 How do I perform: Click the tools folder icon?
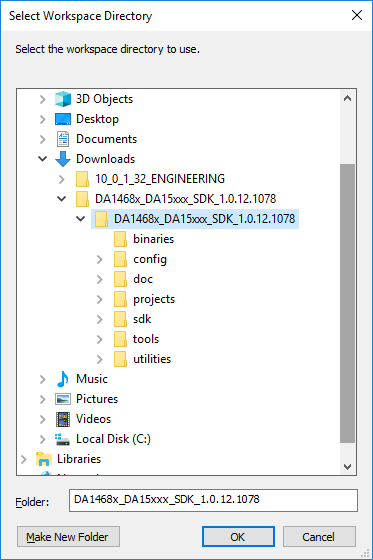pyautogui.click(x=120, y=339)
